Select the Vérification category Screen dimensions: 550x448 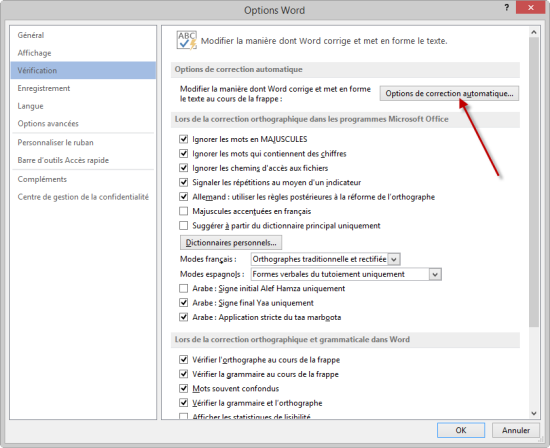83,70
